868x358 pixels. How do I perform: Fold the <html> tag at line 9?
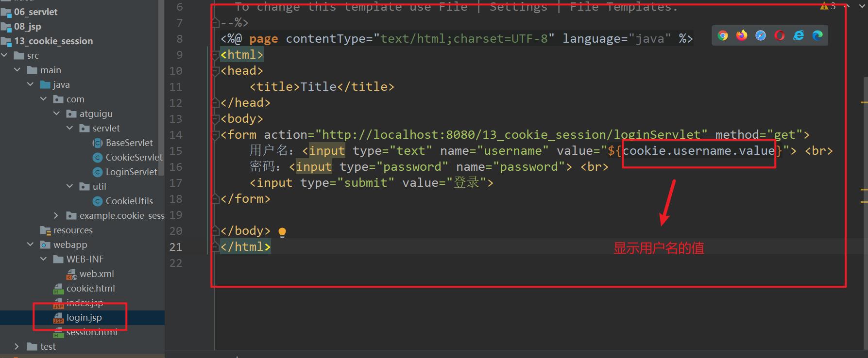216,55
